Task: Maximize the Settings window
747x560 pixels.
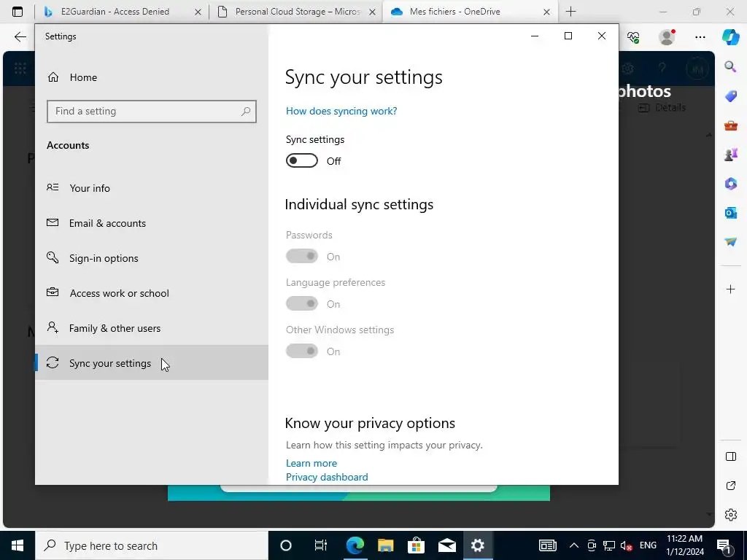Action: 568,36
